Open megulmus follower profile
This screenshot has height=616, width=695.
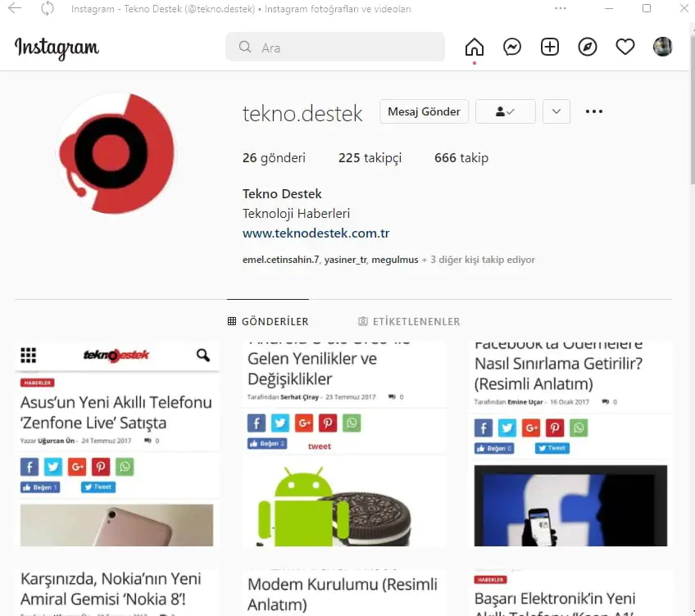(x=394, y=260)
